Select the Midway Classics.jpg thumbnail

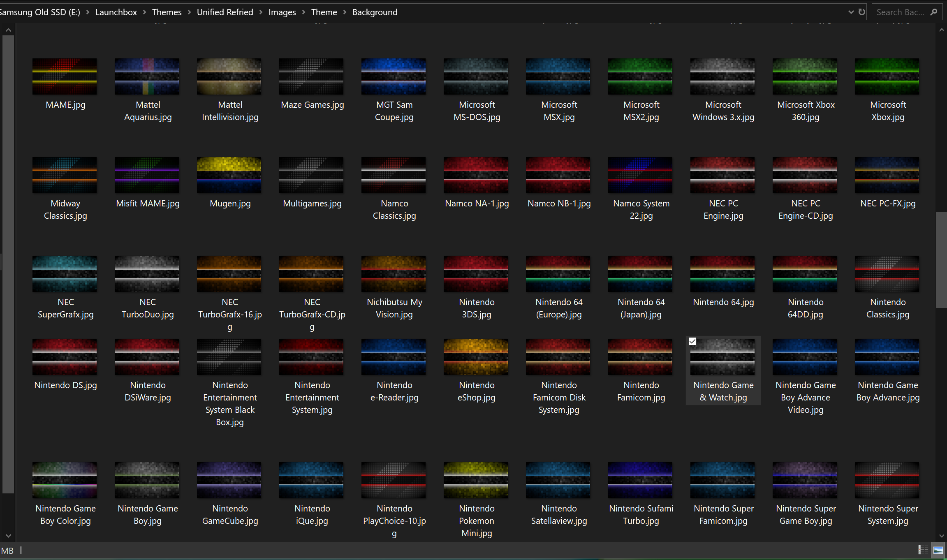(x=65, y=175)
